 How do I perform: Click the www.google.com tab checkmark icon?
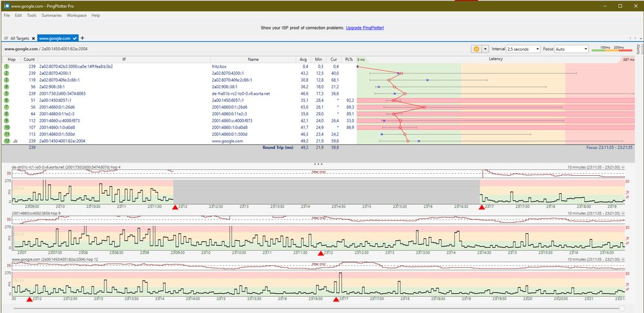pyautogui.click(x=75, y=38)
